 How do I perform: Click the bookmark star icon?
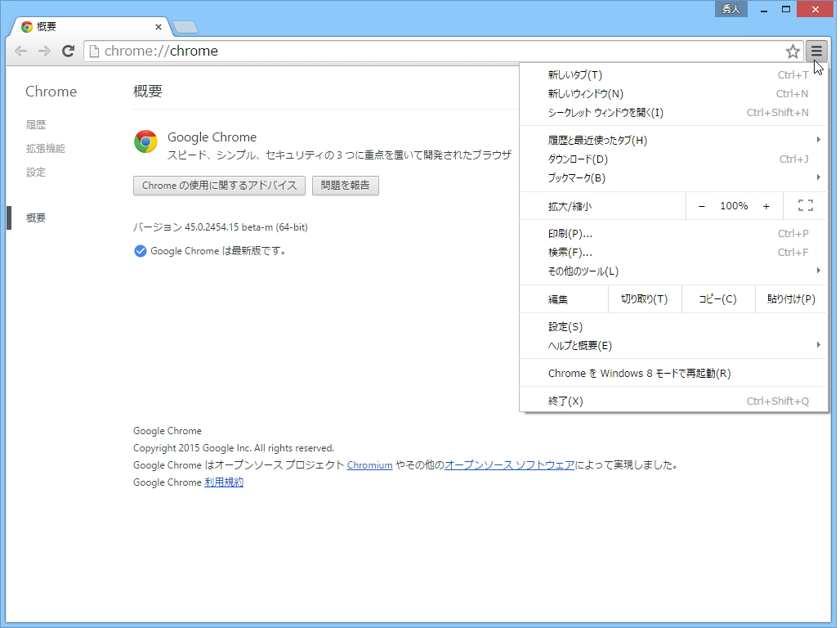click(x=792, y=51)
